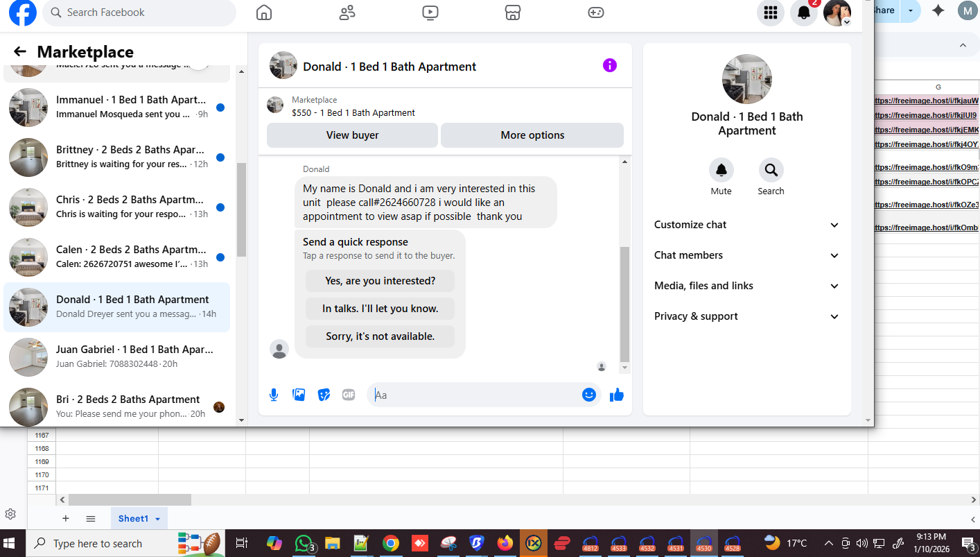Viewport: 980px width, 557px height.
Task: Click the Gemini sparkle icon in Sheets
Action: click(x=938, y=10)
